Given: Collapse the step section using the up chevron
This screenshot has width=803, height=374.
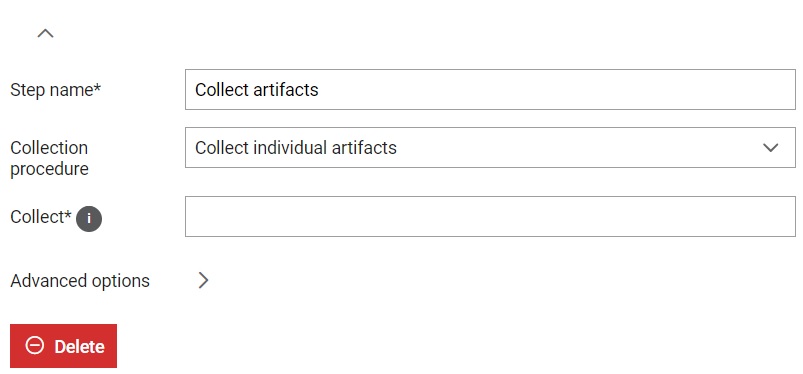Looking at the screenshot, I should click(46, 34).
